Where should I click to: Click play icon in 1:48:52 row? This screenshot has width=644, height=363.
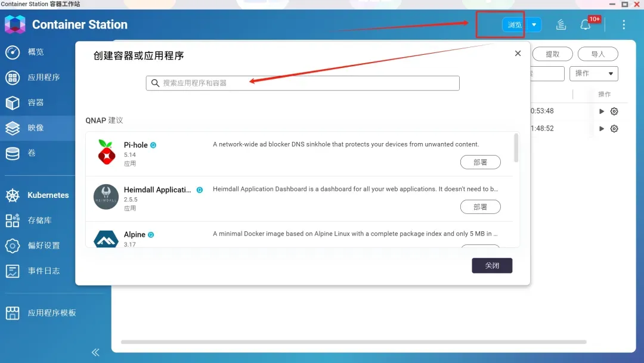pyautogui.click(x=602, y=129)
